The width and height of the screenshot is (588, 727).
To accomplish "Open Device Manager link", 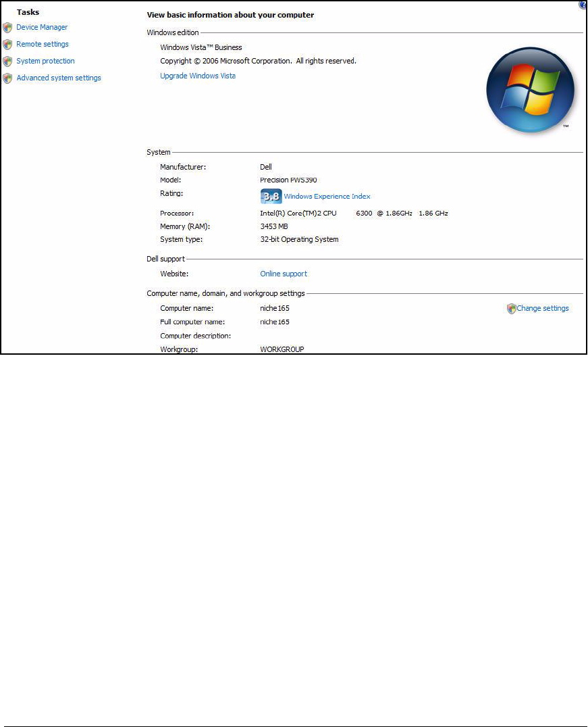I will tap(42, 27).
